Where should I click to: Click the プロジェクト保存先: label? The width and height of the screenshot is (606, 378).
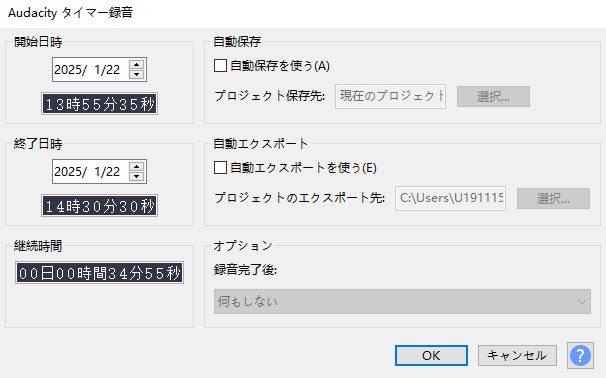click(x=270, y=96)
